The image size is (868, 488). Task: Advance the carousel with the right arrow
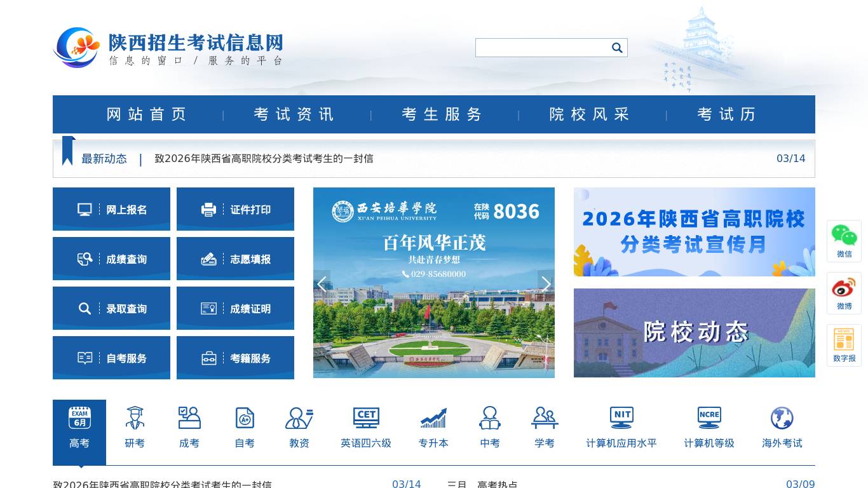point(545,284)
